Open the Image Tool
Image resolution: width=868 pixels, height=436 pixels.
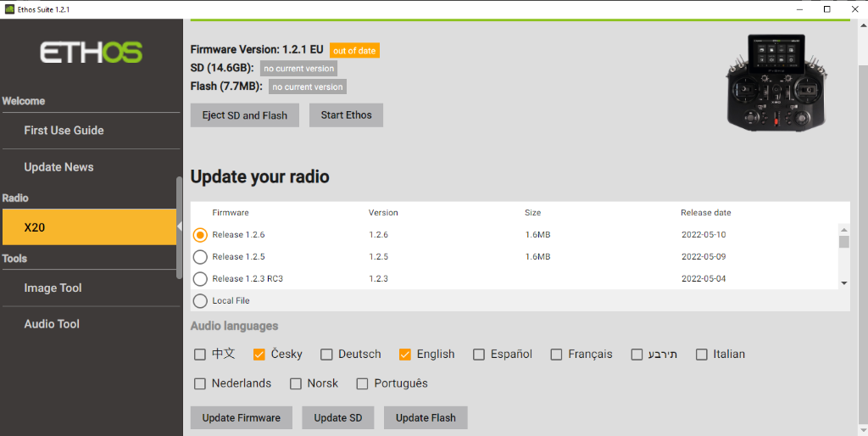(53, 288)
